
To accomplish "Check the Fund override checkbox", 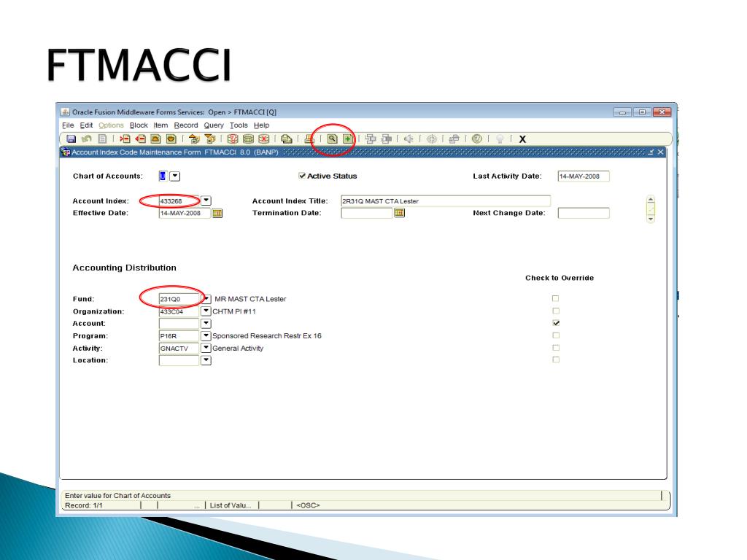I will pos(555,298).
